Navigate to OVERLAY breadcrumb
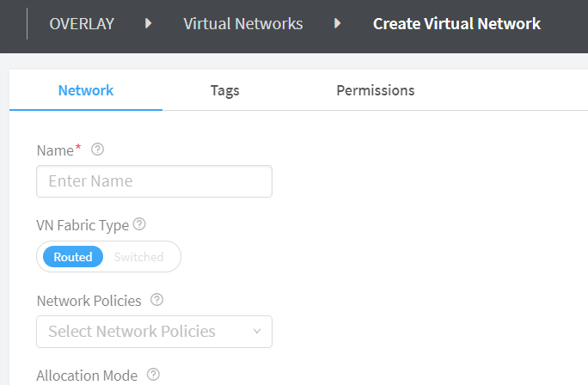 click(82, 23)
